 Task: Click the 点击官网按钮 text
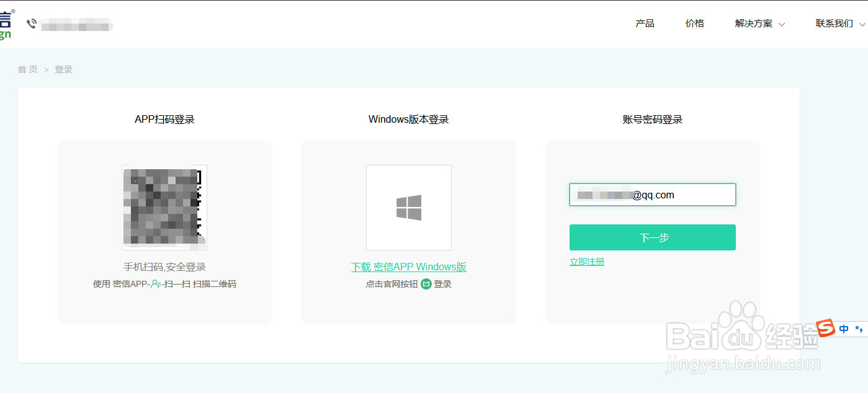(x=392, y=284)
